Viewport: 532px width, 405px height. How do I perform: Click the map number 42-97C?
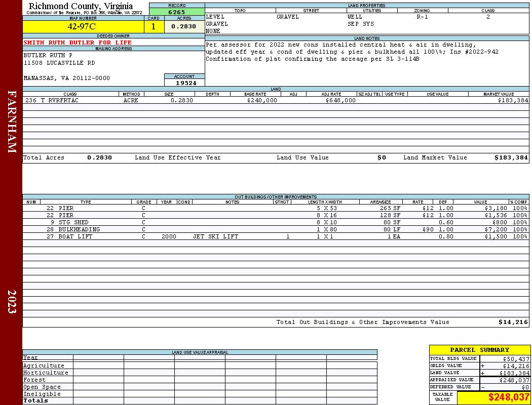(x=82, y=26)
